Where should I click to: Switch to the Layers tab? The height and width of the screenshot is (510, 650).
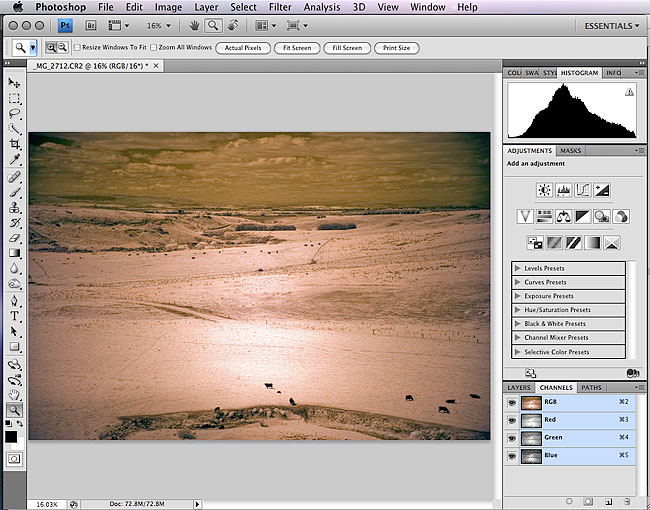click(518, 387)
